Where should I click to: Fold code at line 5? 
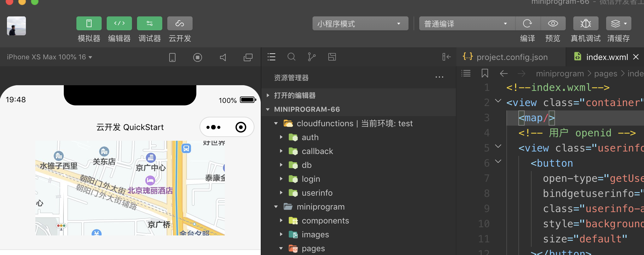[498, 146]
